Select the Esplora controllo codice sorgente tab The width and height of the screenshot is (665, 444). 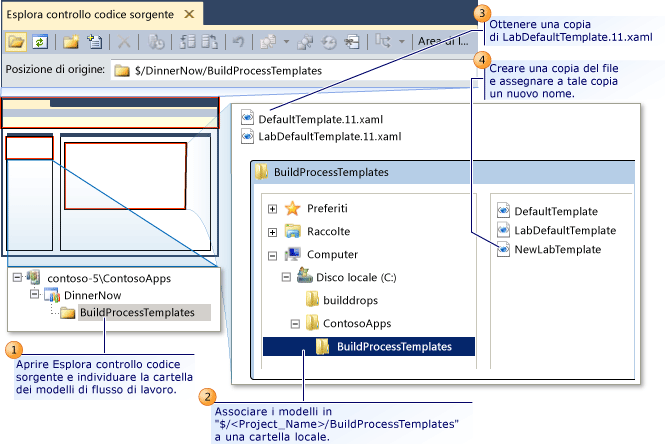click(90, 14)
